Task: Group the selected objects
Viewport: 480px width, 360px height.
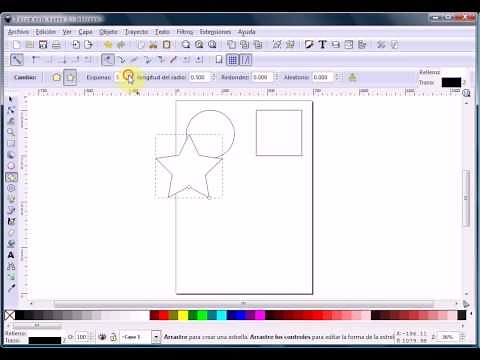Action: pyautogui.click(x=277, y=44)
